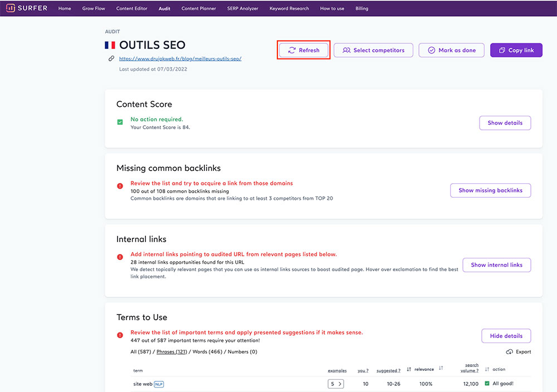Click Show missing backlinks button
The image size is (557, 392).
(490, 190)
